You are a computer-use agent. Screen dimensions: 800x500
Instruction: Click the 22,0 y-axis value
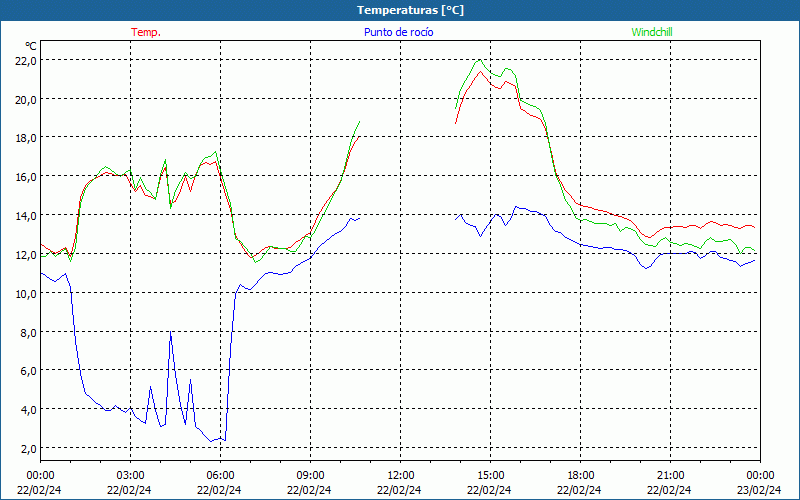coord(27,61)
